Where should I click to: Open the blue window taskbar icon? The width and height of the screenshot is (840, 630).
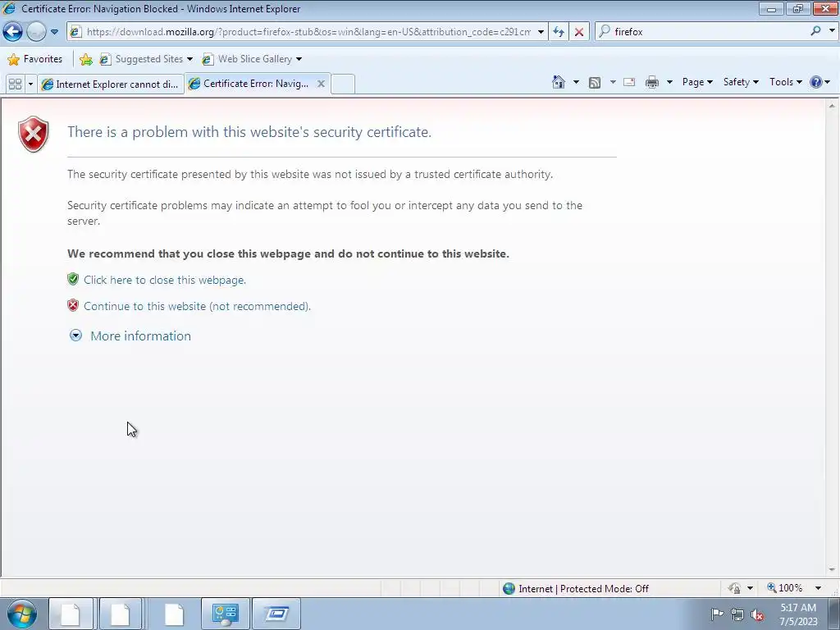(x=276, y=614)
